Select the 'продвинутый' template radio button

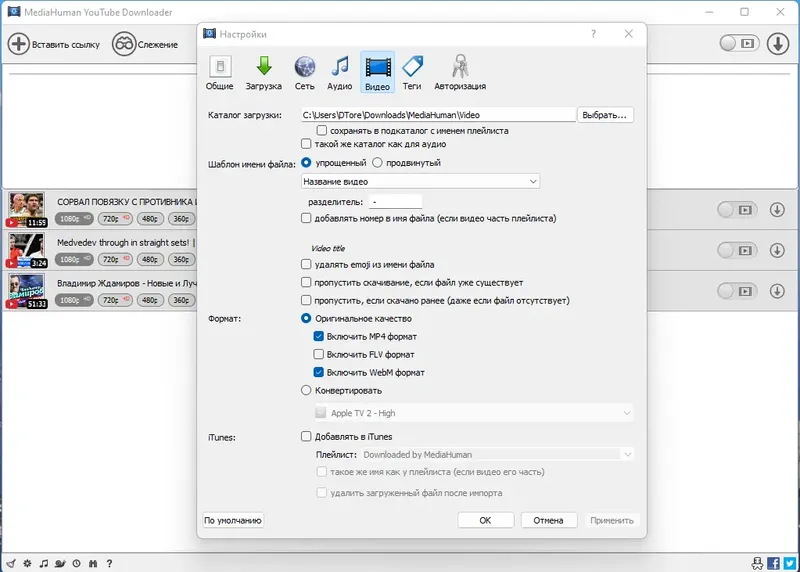point(377,162)
